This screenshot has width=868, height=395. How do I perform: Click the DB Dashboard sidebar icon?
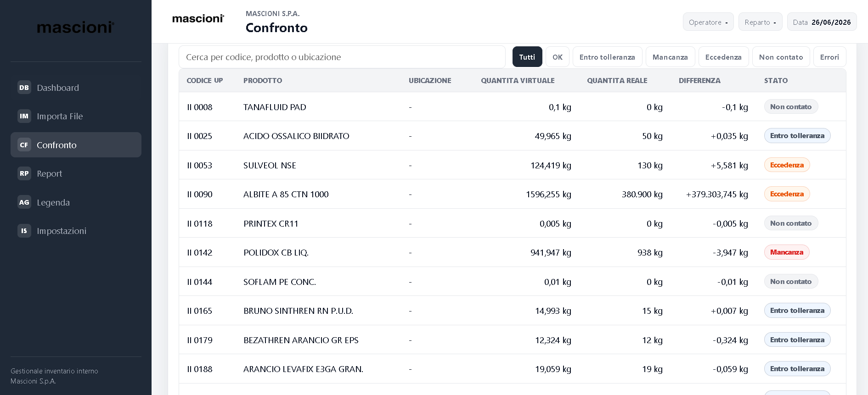pos(24,88)
